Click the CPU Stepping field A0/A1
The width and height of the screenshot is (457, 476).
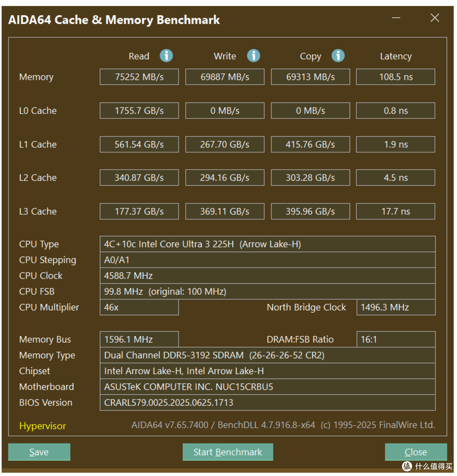[268, 260]
